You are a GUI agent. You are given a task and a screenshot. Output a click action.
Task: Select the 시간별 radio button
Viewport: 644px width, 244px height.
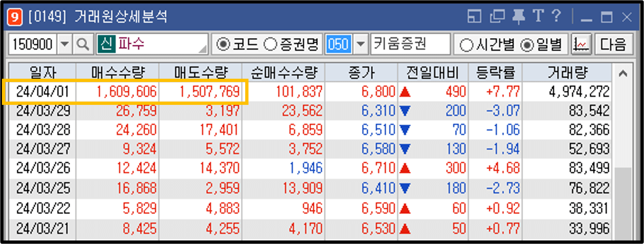click(x=466, y=45)
